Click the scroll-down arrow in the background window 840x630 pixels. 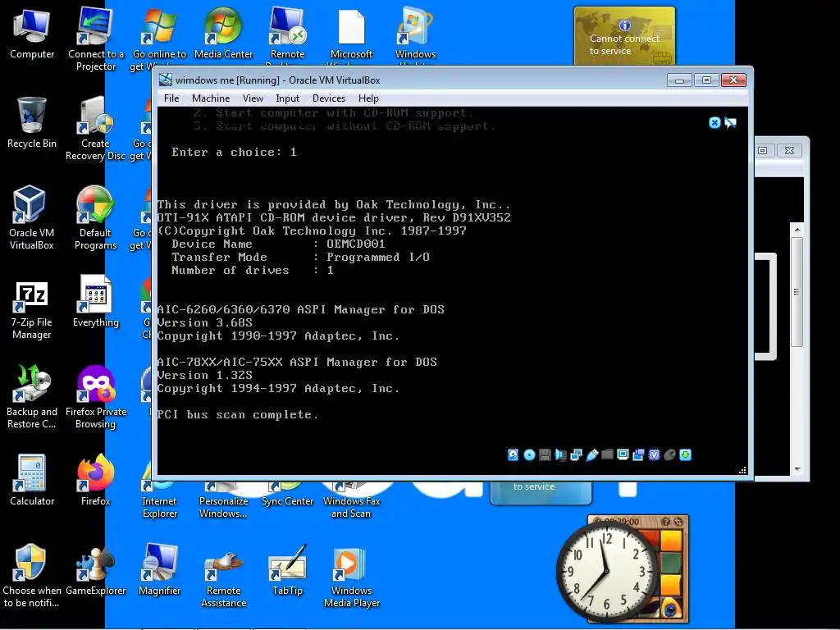click(797, 468)
